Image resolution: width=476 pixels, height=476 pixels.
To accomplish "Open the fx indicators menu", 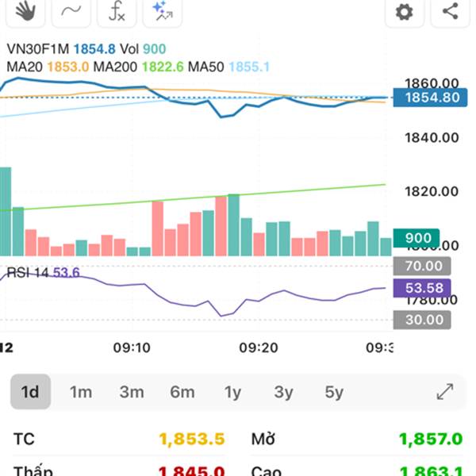I will tap(117, 12).
